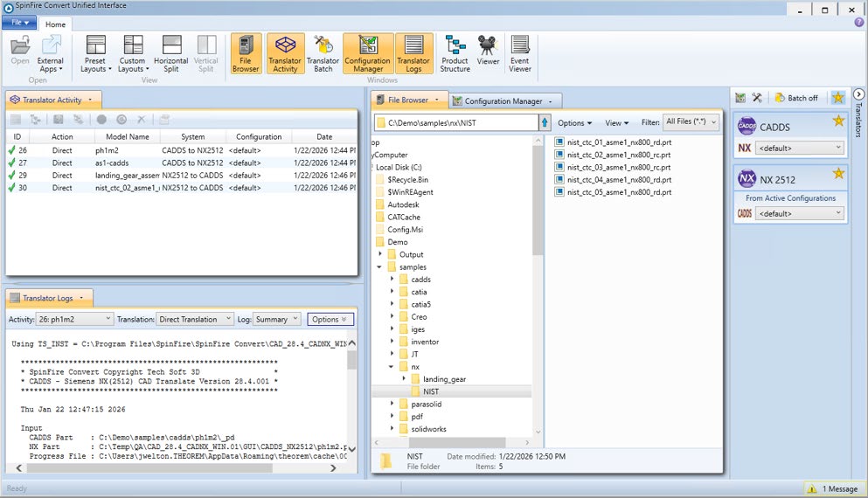This screenshot has height=498, width=868.
Task: Open the Event Viewer window
Action: point(520,53)
